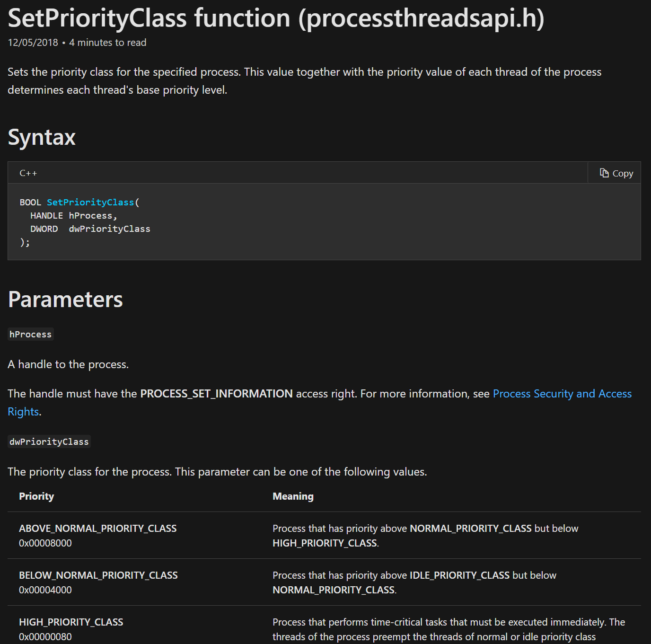Click the 'DWORD dwPriorityClass' line in the code
The image size is (651, 644).
[x=90, y=229]
